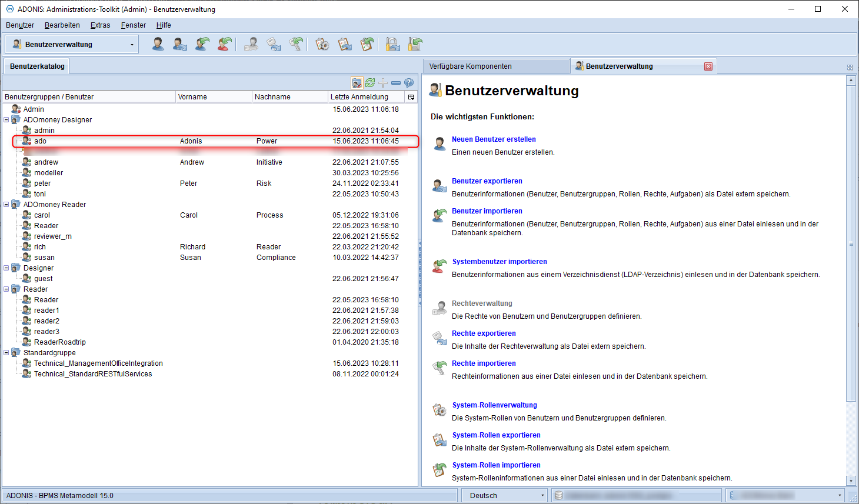859x504 pixels.
Task: Click icon beside 'Benutzer importieren' link
Action: (x=440, y=216)
